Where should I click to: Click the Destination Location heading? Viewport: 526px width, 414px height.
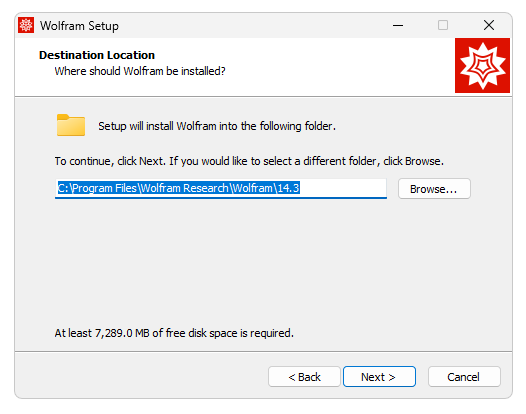click(x=97, y=55)
